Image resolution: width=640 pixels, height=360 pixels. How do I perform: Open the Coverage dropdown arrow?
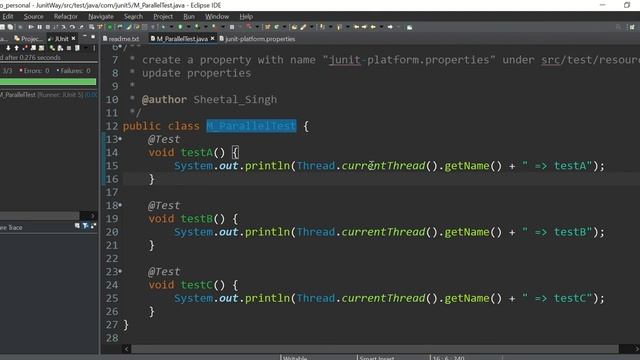[206, 27]
